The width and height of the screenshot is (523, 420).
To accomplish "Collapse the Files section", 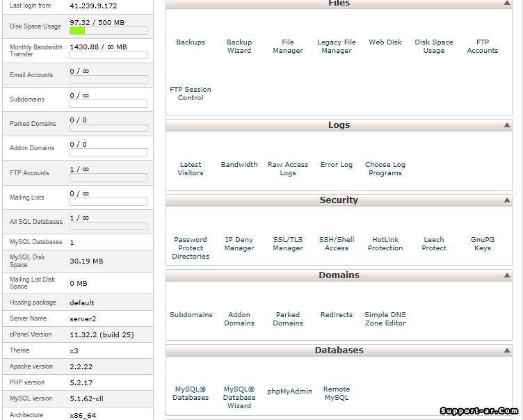I will click(x=506, y=3).
